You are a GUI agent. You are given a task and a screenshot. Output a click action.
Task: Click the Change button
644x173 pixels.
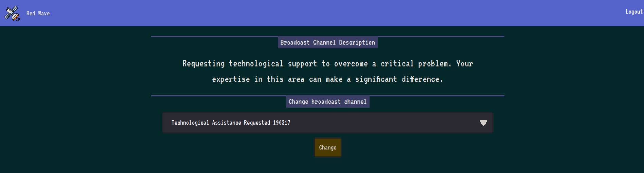(328, 147)
